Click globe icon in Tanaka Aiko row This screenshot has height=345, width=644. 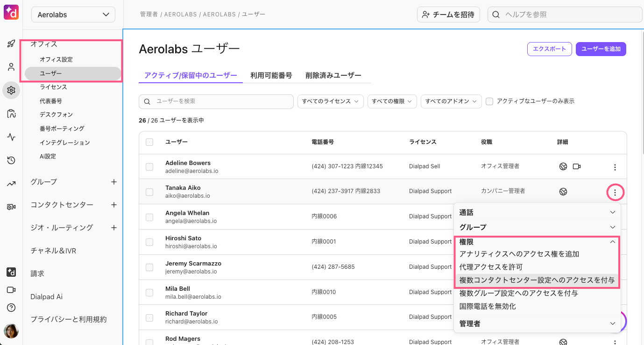(x=563, y=192)
